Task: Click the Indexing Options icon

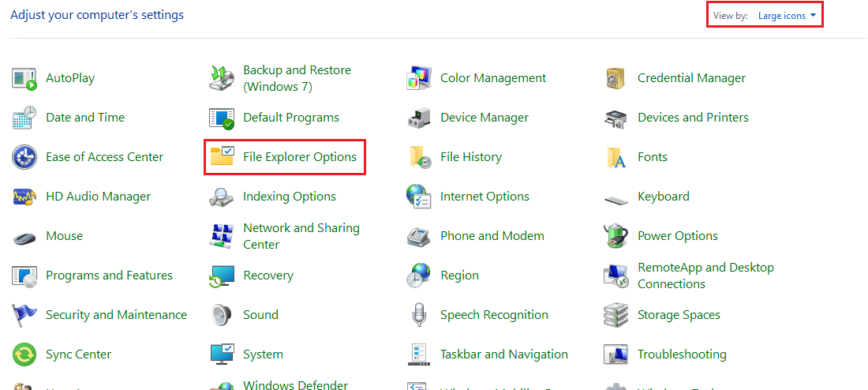Action: tap(222, 197)
